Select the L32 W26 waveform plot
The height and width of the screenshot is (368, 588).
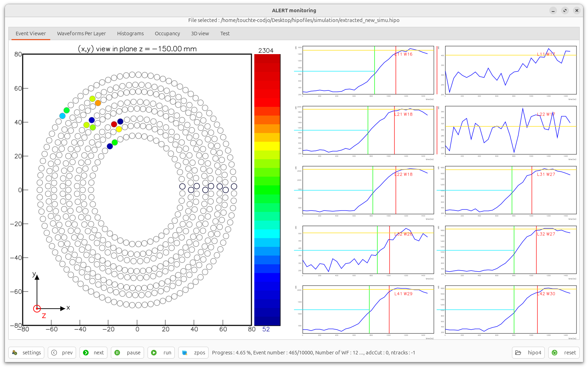pos(368,250)
